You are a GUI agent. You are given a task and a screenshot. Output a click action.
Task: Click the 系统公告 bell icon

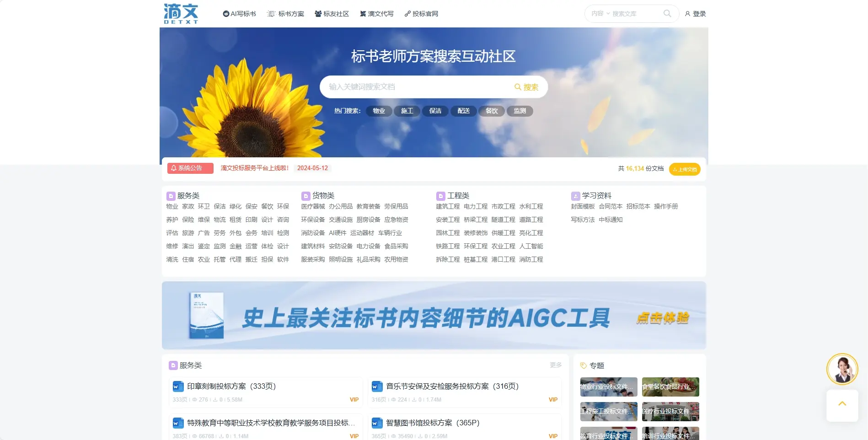(174, 168)
